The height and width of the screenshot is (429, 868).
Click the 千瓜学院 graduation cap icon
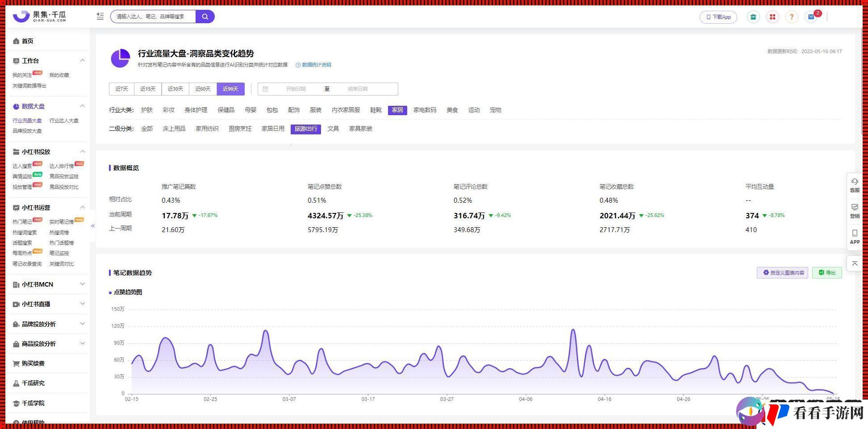(x=16, y=403)
